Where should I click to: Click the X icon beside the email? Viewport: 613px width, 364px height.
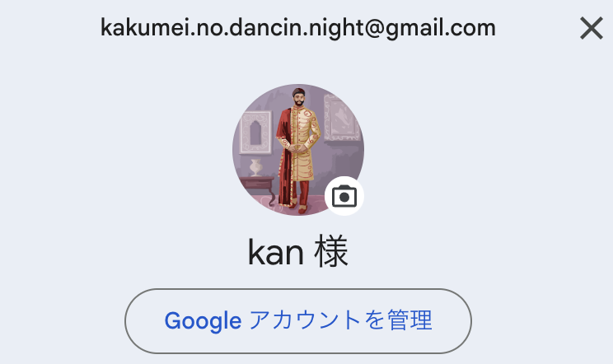[591, 28]
